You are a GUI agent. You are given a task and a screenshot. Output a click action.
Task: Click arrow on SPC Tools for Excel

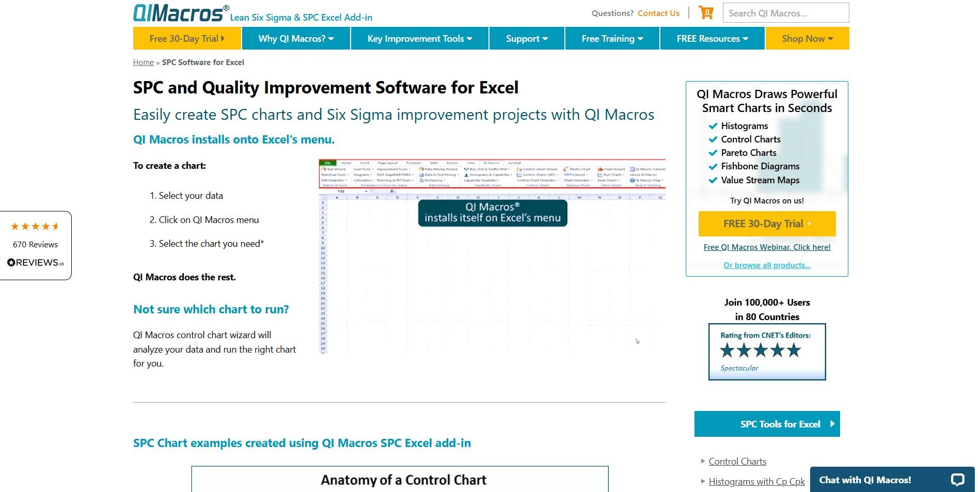pyautogui.click(x=832, y=424)
